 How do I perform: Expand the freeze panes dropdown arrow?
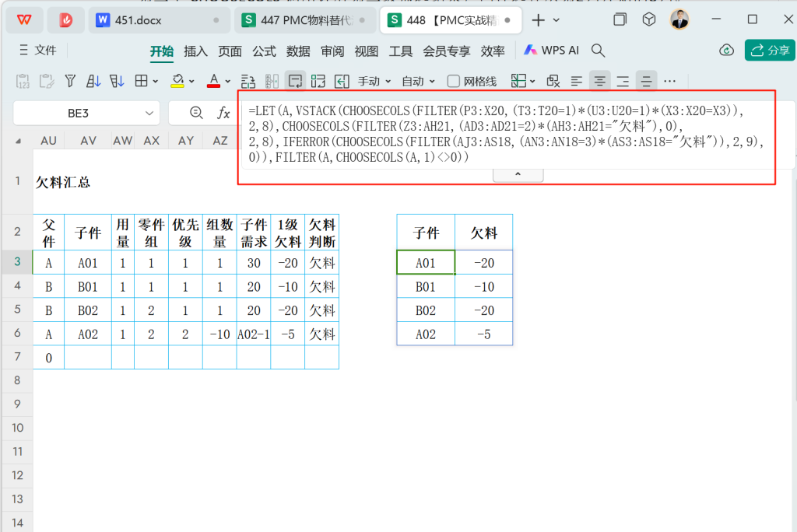(532, 82)
